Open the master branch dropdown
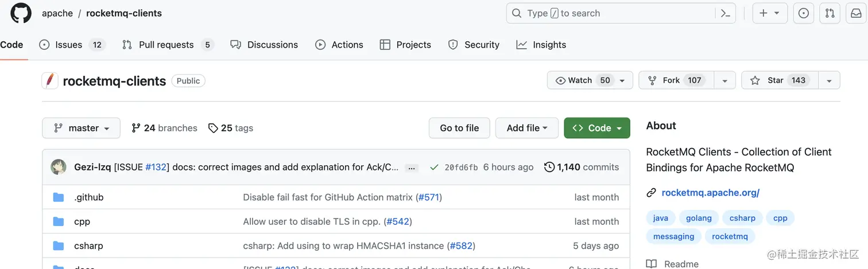 tap(81, 128)
